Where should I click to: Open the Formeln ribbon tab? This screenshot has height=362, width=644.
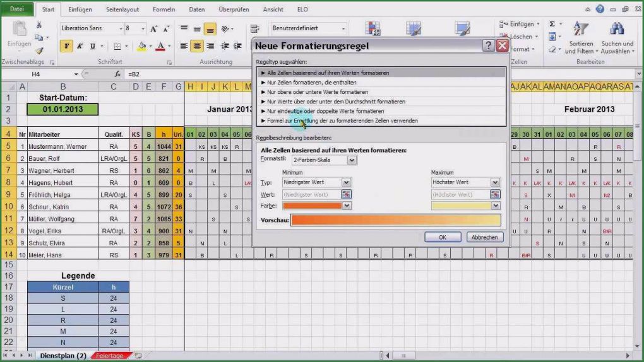click(164, 9)
